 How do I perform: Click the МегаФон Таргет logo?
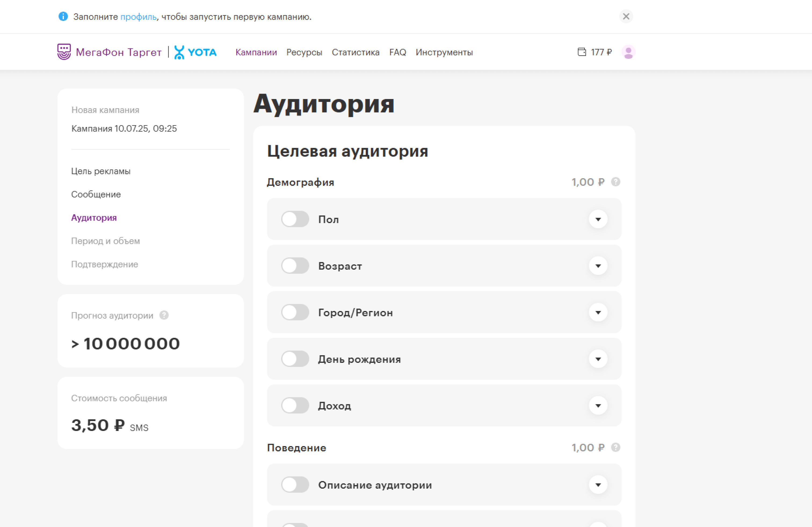click(x=109, y=52)
